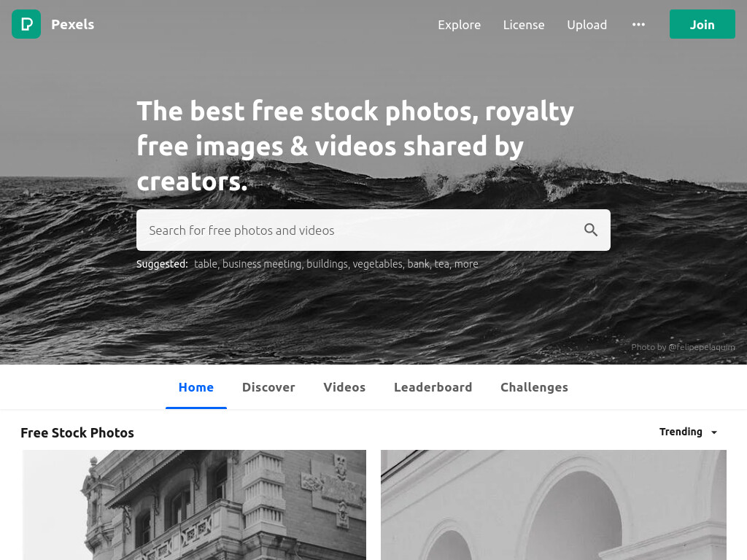Open the Challenges tab
This screenshot has height=560, width=747.
(x=534, y=387)
